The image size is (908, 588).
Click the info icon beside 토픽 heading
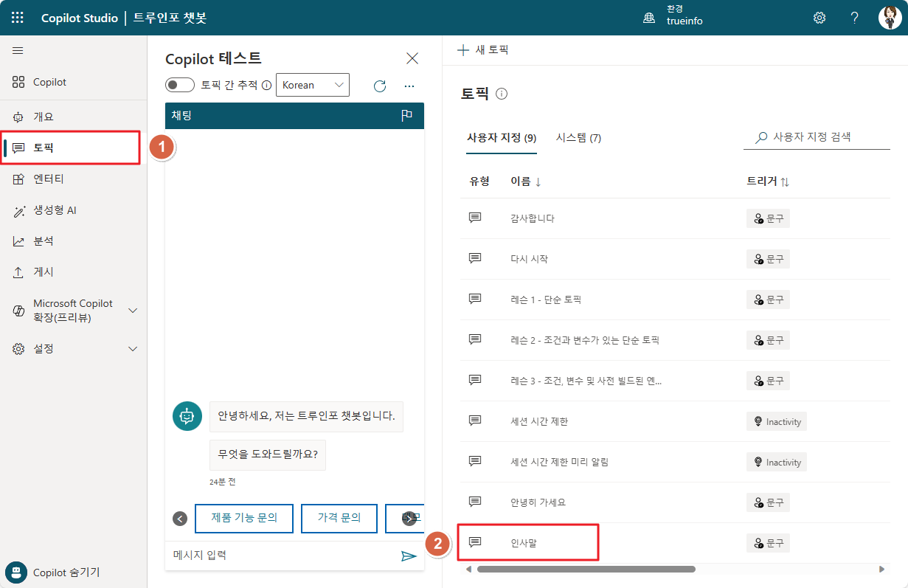point(502,94)
